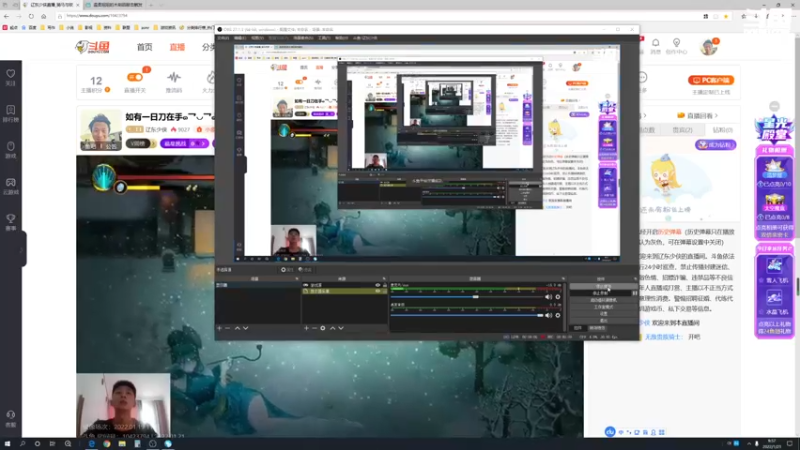Switch to the 贵宾 tab in chat panel
This screenshot has width=800, height=450.
pos(682,130)
